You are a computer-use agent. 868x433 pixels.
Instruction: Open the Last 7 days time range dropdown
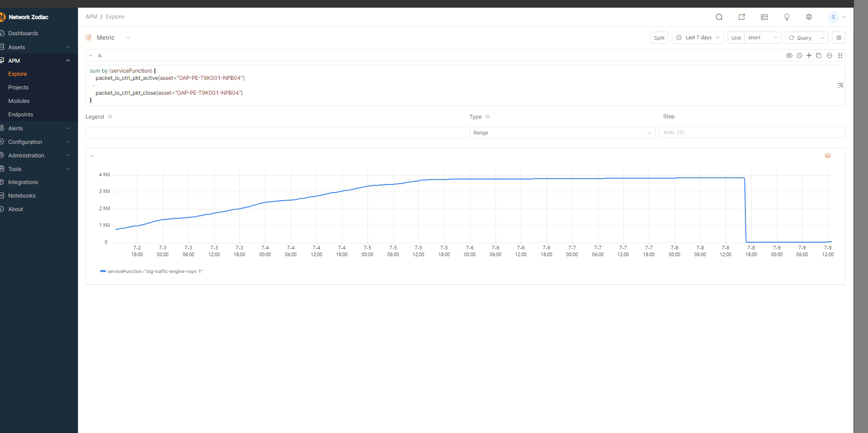pyautogui.click(x=698, y=38)
